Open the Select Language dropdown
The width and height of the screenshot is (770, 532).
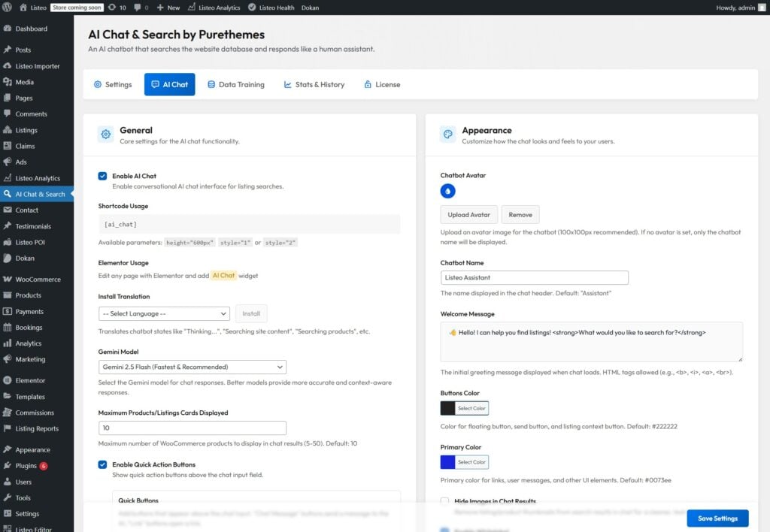tap(164, 313)
